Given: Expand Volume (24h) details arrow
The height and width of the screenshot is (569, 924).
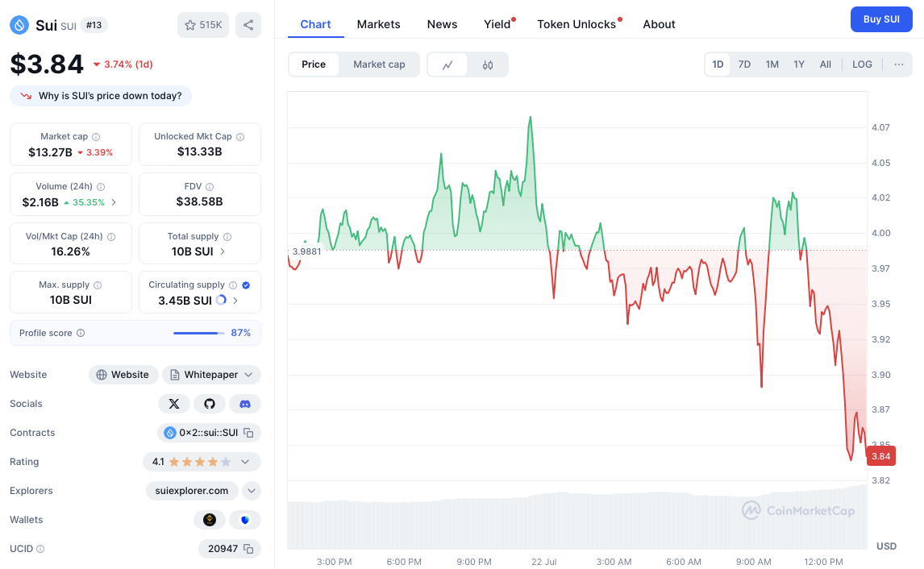Looking at the screenshot, I should 114,202.
